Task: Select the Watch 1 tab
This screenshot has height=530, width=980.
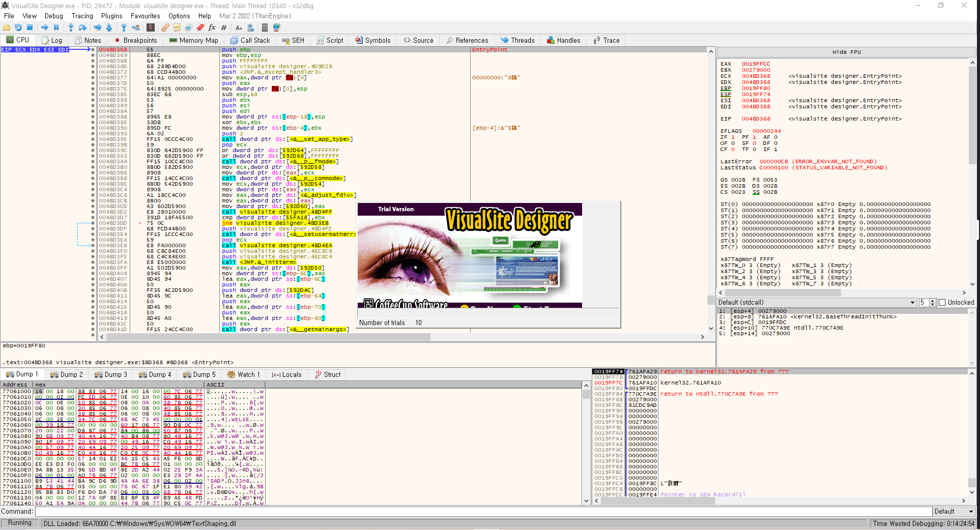Action: coord(244,374)
